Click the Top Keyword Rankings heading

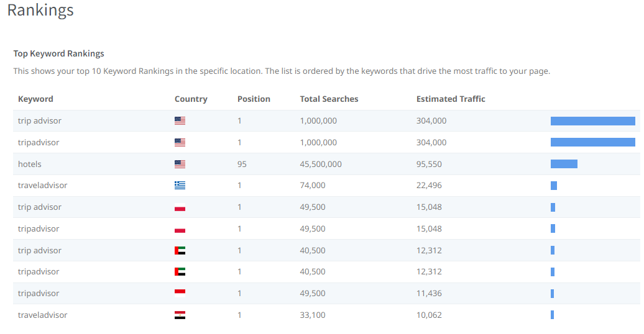[58, 53]
